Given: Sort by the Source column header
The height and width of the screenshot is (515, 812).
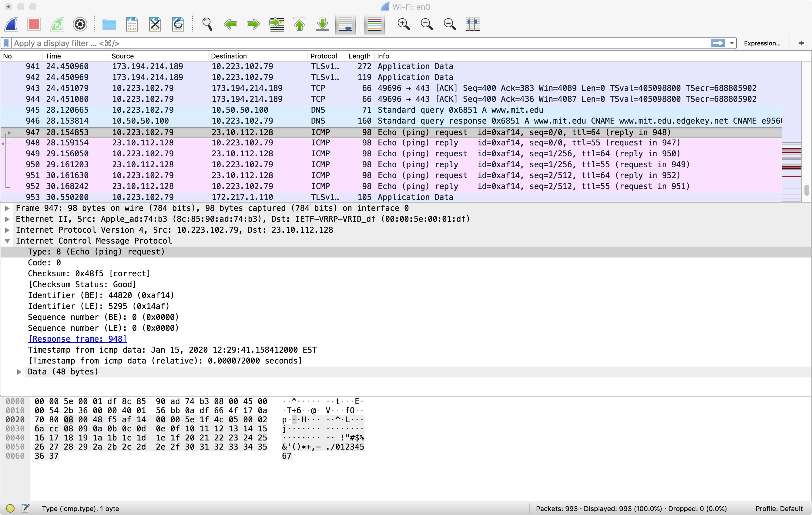Looking at the screenshot, I should pyautogui.click(x=159, y=56).
